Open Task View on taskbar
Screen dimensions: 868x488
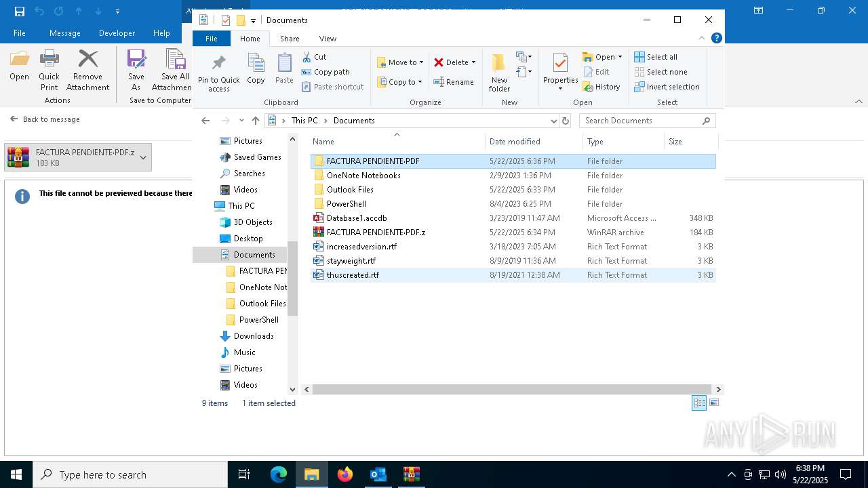[245, 474]
